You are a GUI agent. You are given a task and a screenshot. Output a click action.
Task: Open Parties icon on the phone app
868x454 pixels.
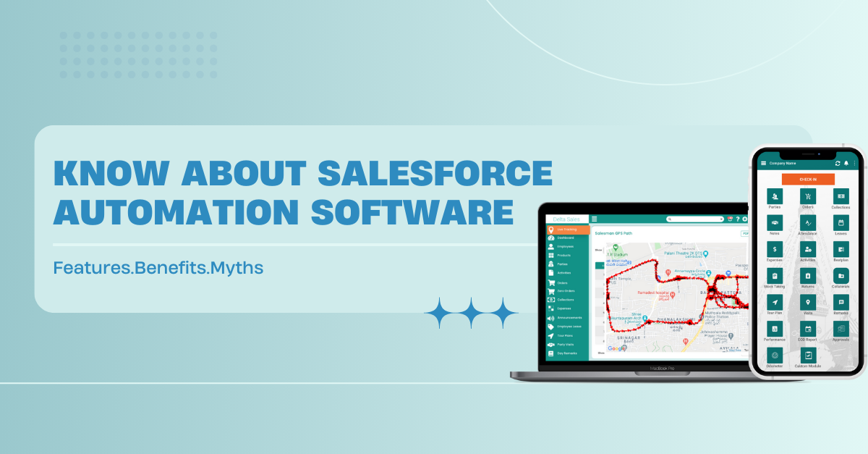click(x=775, y=196)
